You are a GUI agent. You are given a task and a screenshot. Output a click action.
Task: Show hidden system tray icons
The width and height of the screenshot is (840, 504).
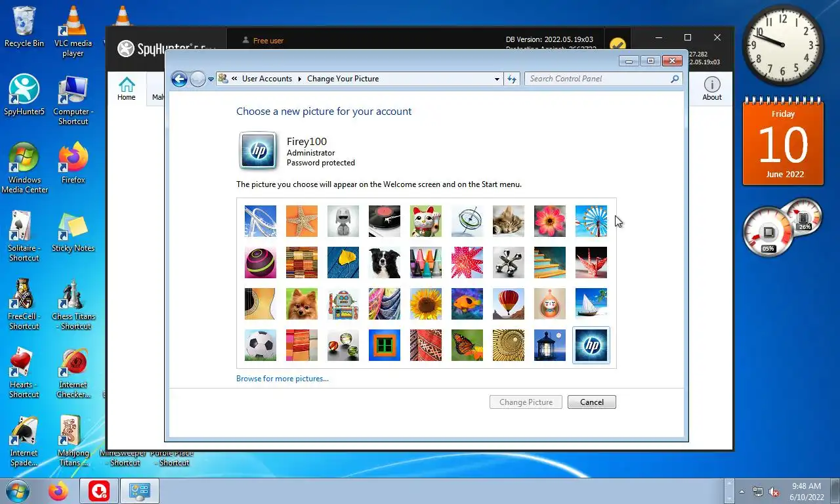click(742, 492)
